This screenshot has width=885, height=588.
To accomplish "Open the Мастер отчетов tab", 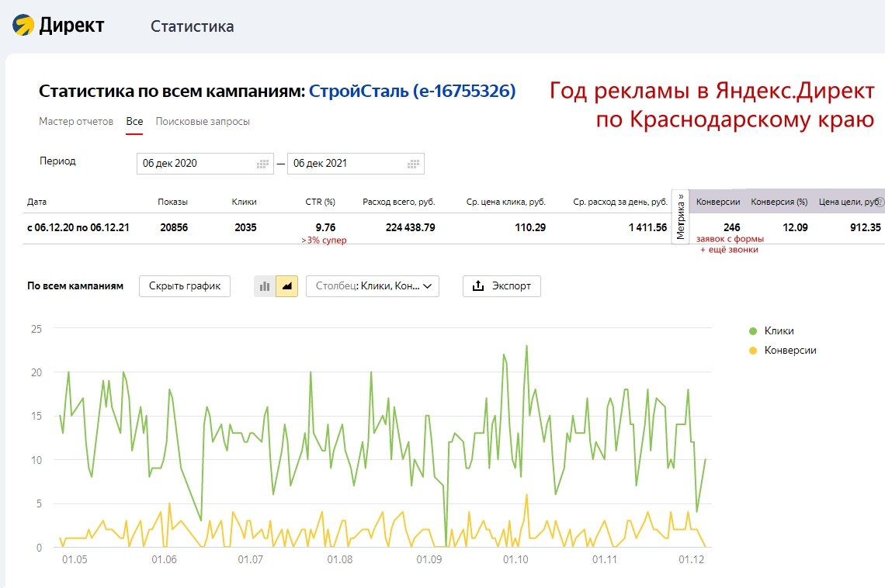I will coord(76,122).
